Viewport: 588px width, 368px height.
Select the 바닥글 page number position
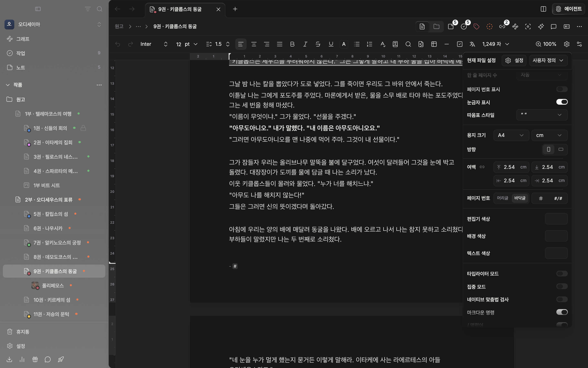pos(520,198)
